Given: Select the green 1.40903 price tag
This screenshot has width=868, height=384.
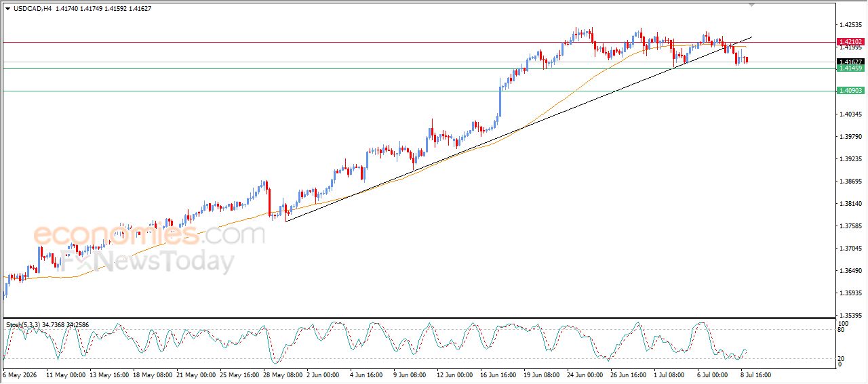Looking at the screenshot, I should 850,91.
